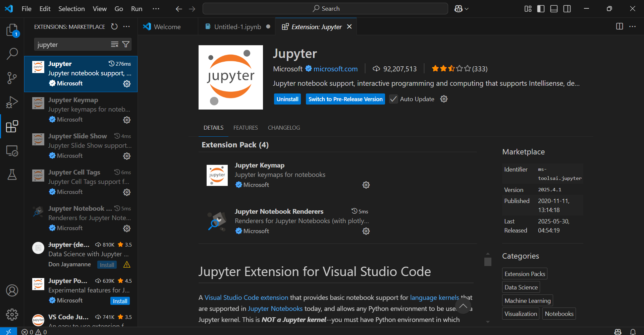The height and width of the screenshot is (335, 644).
Task: Switch to the CHANGELOG tab
Action: click(284, 128)
